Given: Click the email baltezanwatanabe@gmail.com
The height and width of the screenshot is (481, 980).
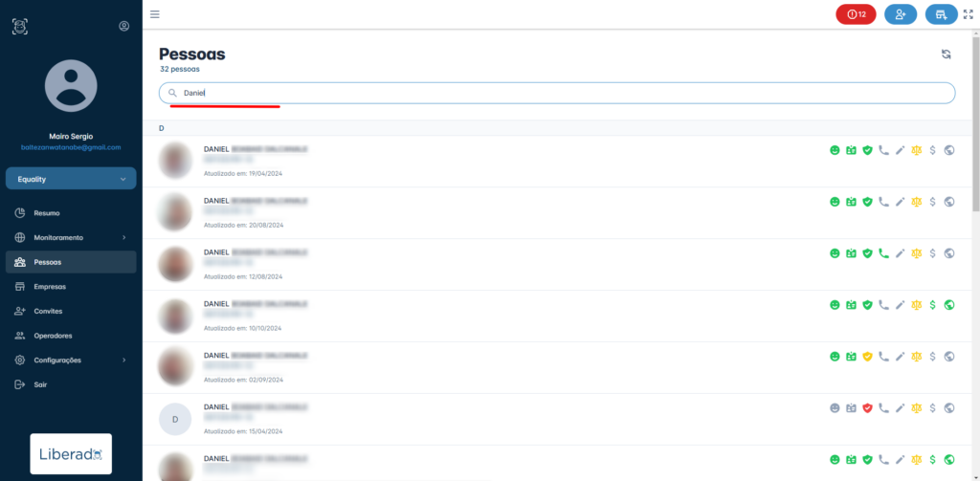Looking at the screenshot, I should [71, 147].
